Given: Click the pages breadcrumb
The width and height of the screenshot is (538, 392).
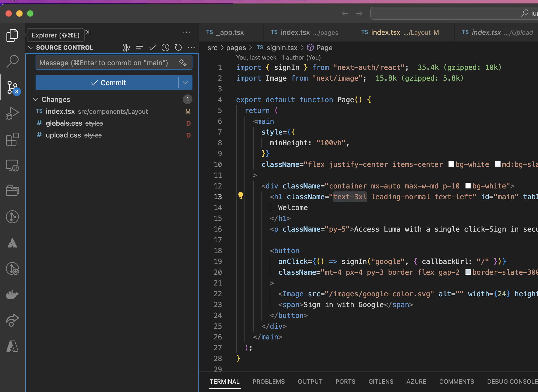Looking at the screenshot, I should pyautogui.click(x=236, y=48).
